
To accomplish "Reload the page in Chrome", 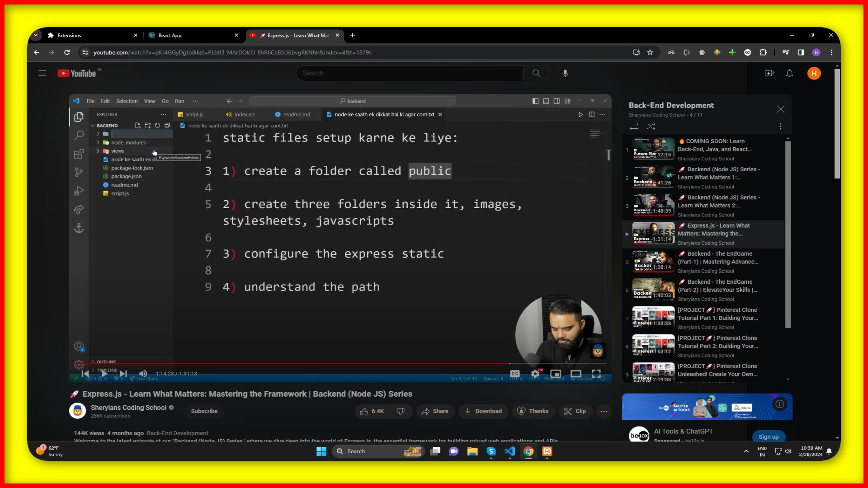I will [67, 52].
